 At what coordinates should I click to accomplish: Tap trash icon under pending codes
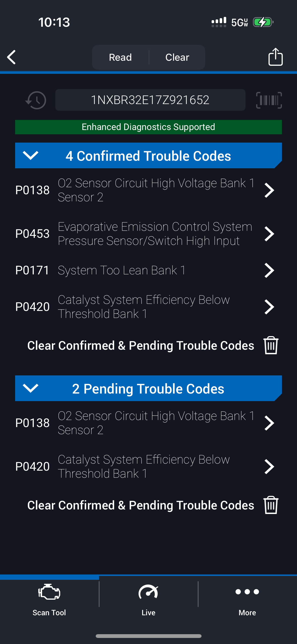[271, 505]
